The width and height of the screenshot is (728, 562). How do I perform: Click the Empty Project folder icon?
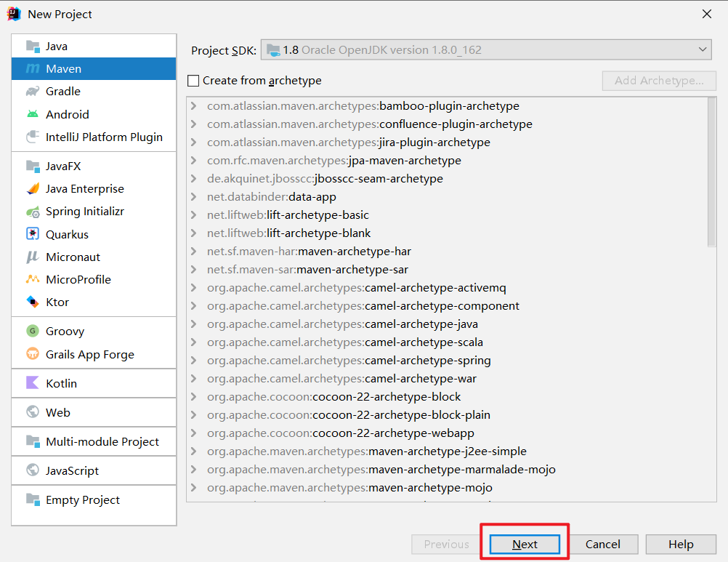[x=33, y=499]
